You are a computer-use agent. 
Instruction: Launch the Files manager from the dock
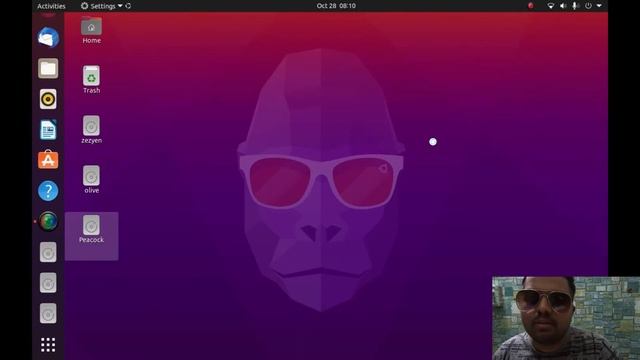coord(48,68)
